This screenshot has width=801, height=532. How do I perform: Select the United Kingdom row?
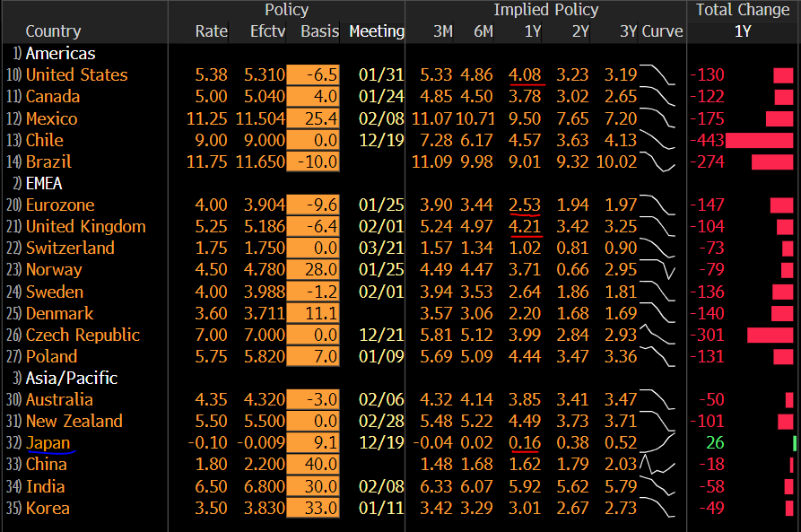pos(86,226)
